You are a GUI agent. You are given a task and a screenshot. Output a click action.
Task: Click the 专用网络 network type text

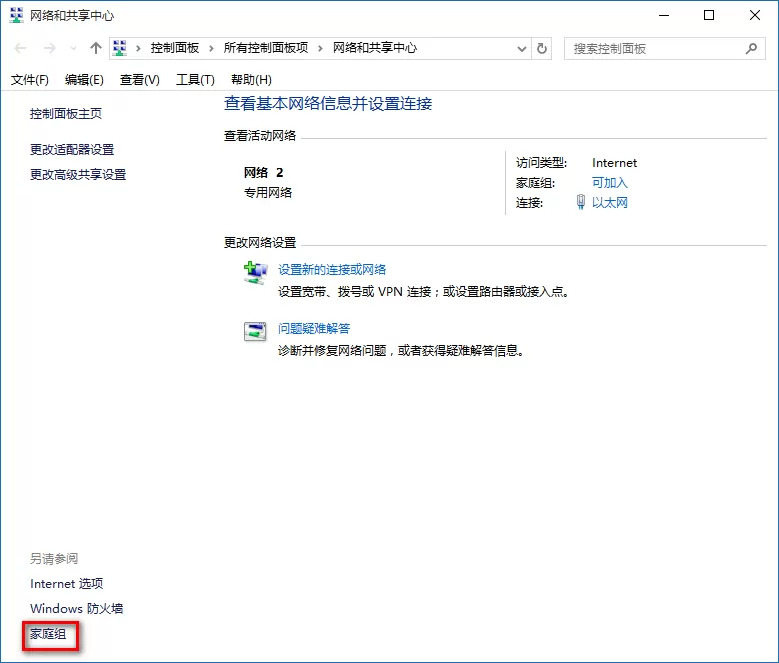pos(268,193)
